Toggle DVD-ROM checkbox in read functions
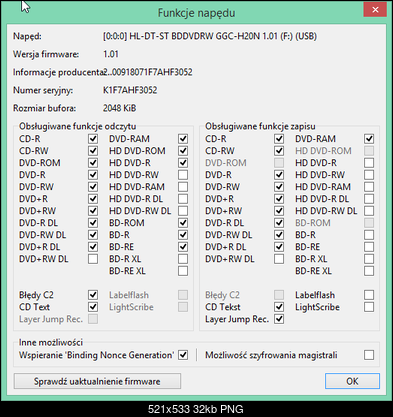393x417 pixels. coord(93,163)
